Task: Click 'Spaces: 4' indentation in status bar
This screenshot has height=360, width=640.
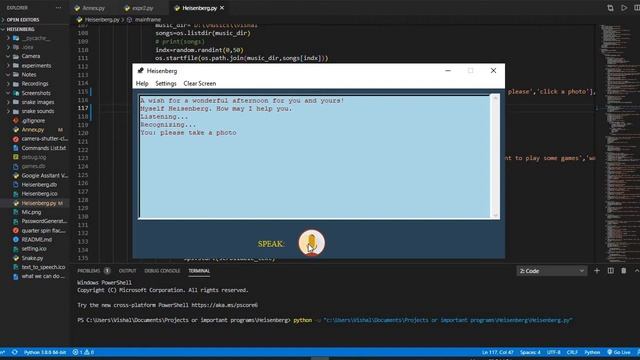Action: click(x=530, y=352)
